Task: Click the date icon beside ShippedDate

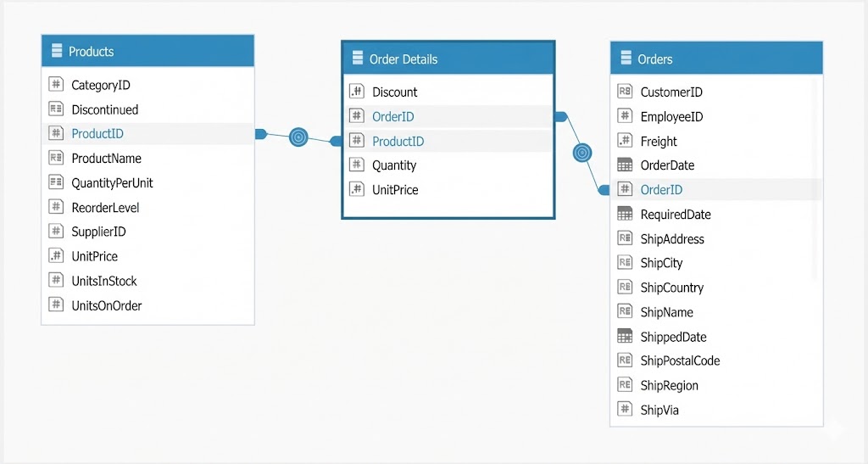Action: [626, 337]
